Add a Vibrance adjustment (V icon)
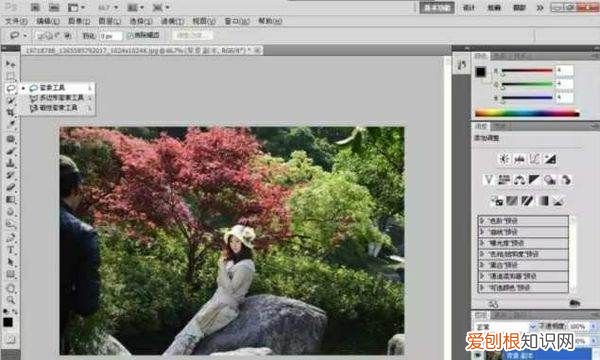Screen dimensions: 600x360 click(489, 179)
